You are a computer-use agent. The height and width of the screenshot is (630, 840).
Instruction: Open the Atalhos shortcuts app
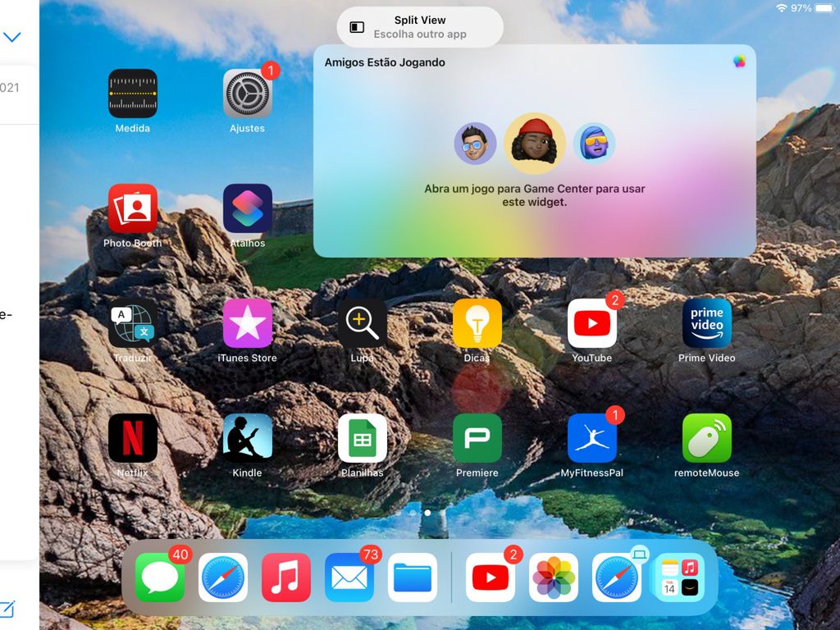coord(247,208)
